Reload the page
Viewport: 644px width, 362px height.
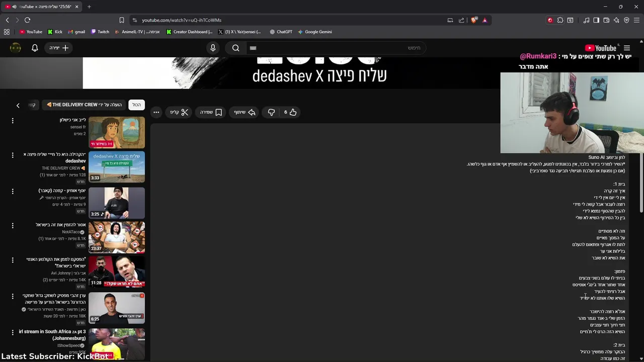27,20
